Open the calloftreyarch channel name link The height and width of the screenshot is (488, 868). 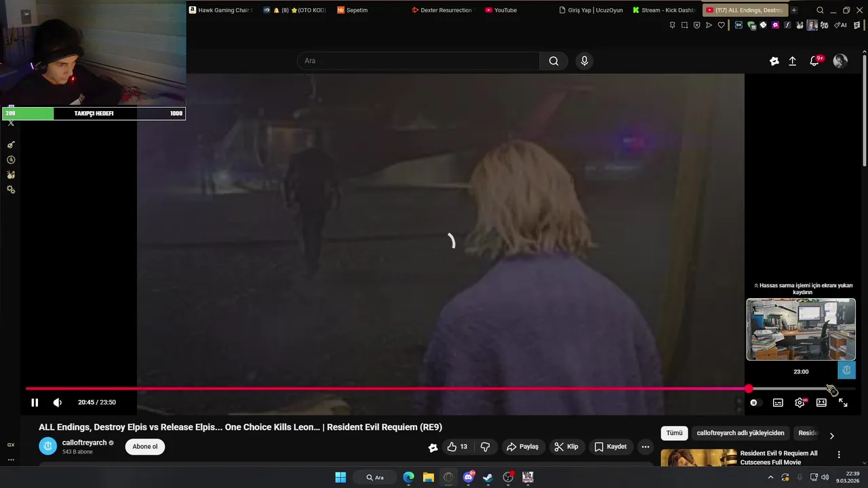(x=84, y=443)
